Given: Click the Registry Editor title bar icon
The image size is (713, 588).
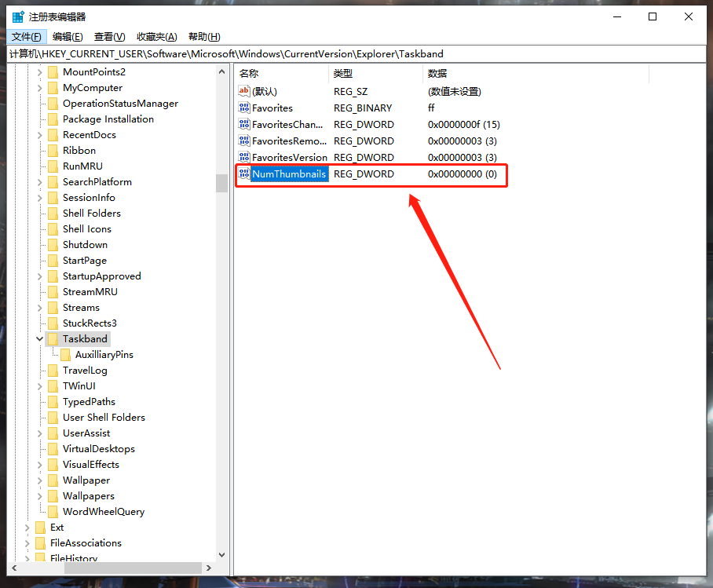Looking at the screenshot, I should pos(16,16).
